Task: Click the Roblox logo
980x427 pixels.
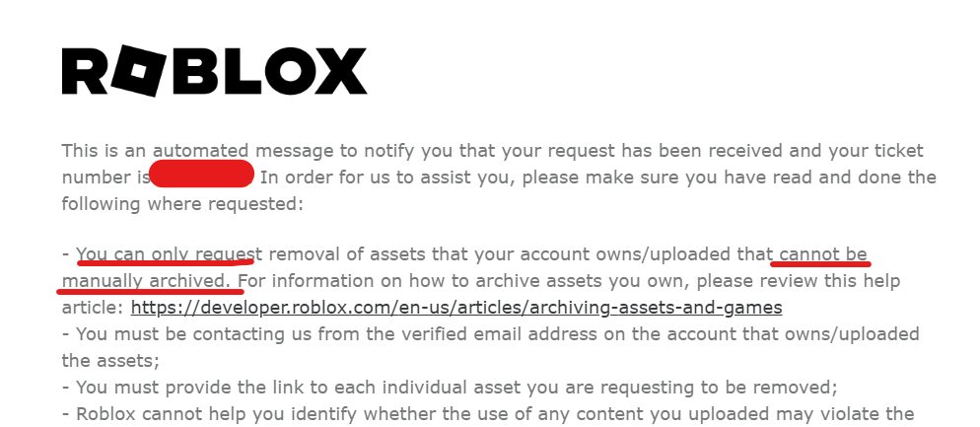Action: pos(214,71)
